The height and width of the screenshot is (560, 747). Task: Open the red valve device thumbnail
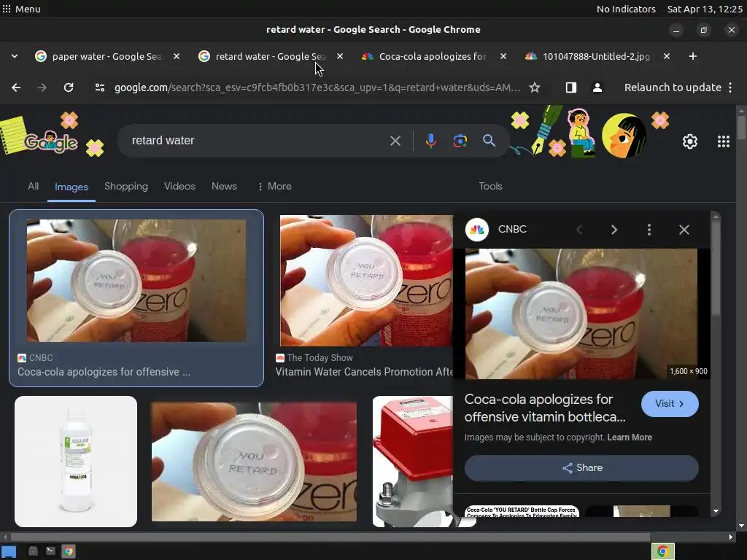(413, 462)
